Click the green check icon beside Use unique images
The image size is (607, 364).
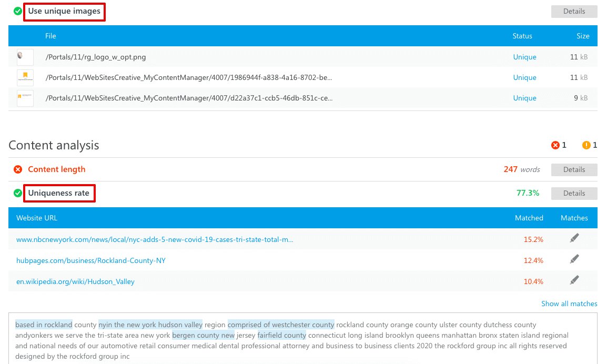coord(18,11)
